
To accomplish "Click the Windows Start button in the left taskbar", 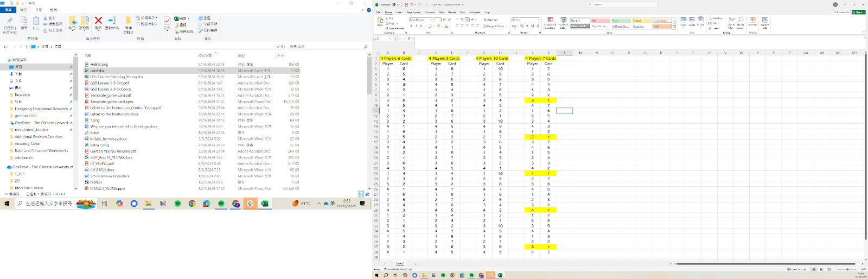I will pyautogui.click(x=7, y=204).
